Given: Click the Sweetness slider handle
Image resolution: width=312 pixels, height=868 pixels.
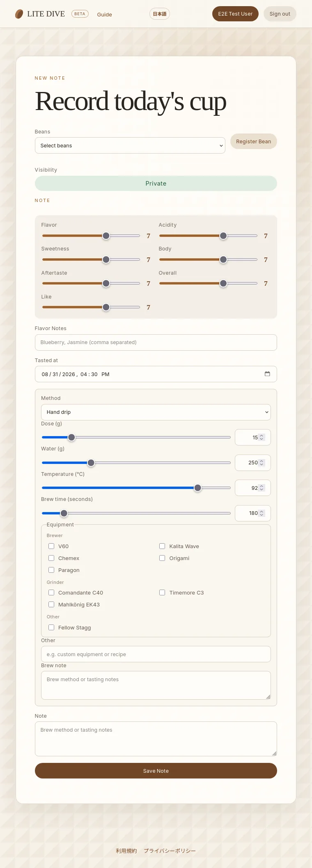Looking at the screenshot, I should point(106,259).
